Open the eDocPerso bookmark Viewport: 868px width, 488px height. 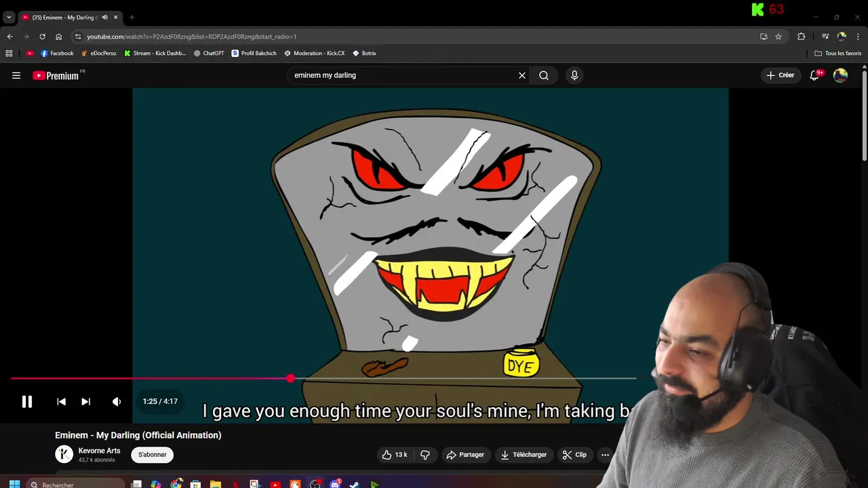coord(98,53)
